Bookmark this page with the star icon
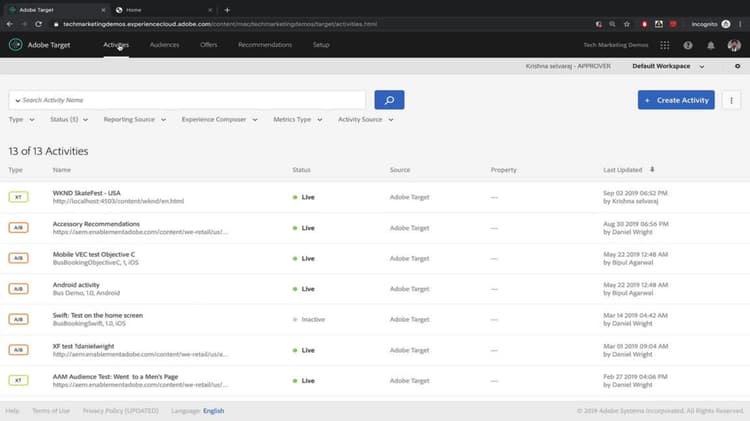750x421 pixels. point(627,24)
